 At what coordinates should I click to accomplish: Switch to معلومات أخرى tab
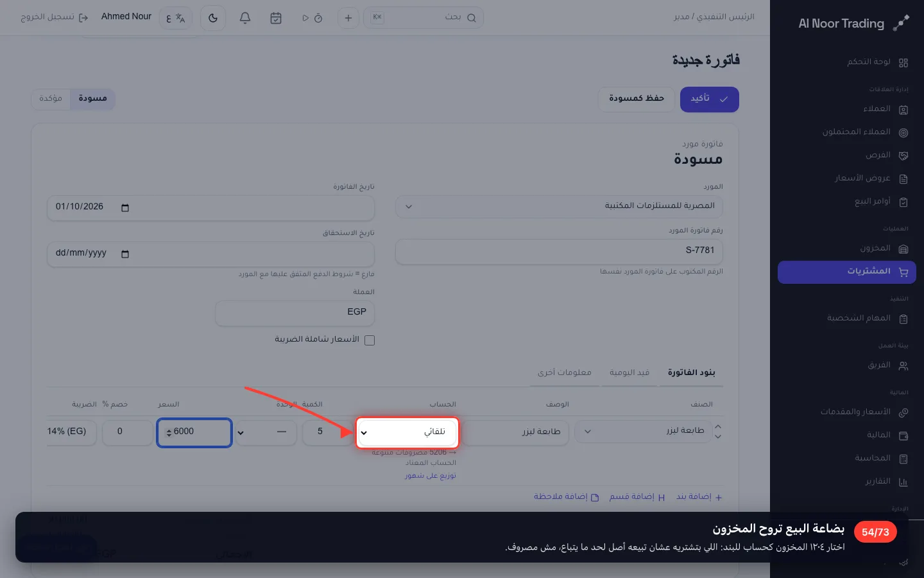tap(565, 373)
